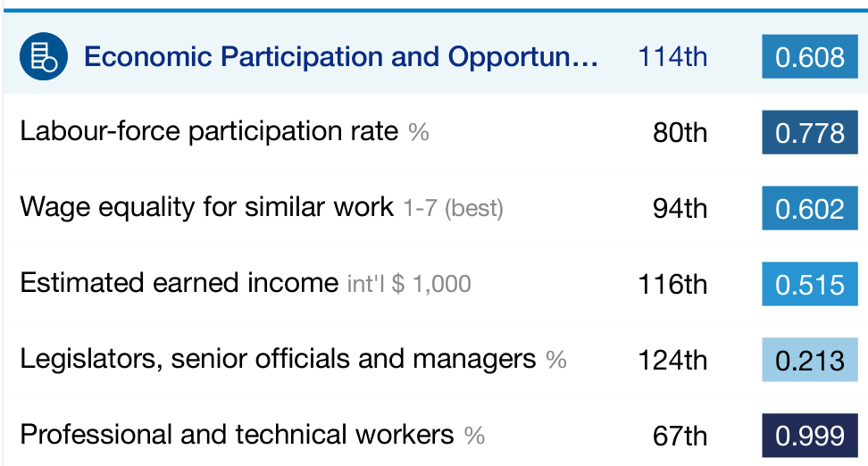This screenshot has width=868, height=466.
Task: Click the Economic Participation section icon
Action: [44, 56]
